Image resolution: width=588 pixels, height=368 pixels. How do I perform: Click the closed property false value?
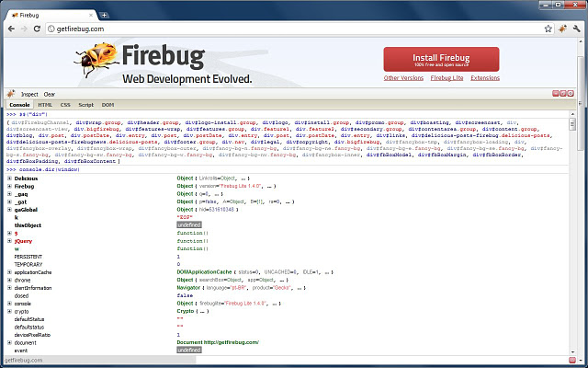click(x=185, y=296)
